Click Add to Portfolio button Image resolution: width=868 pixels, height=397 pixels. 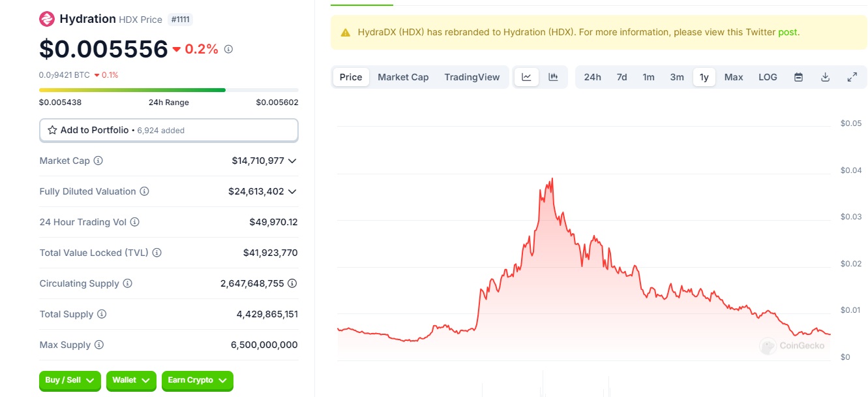pos(168,130)
